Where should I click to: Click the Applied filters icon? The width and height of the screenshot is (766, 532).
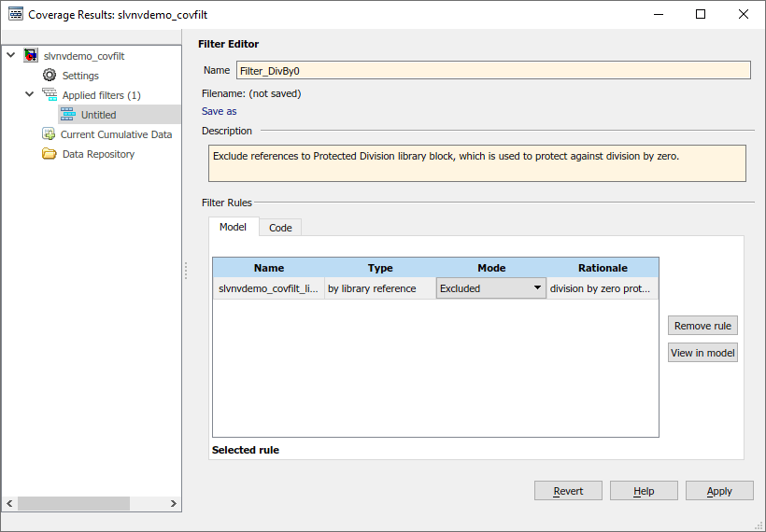pos(50,94)
